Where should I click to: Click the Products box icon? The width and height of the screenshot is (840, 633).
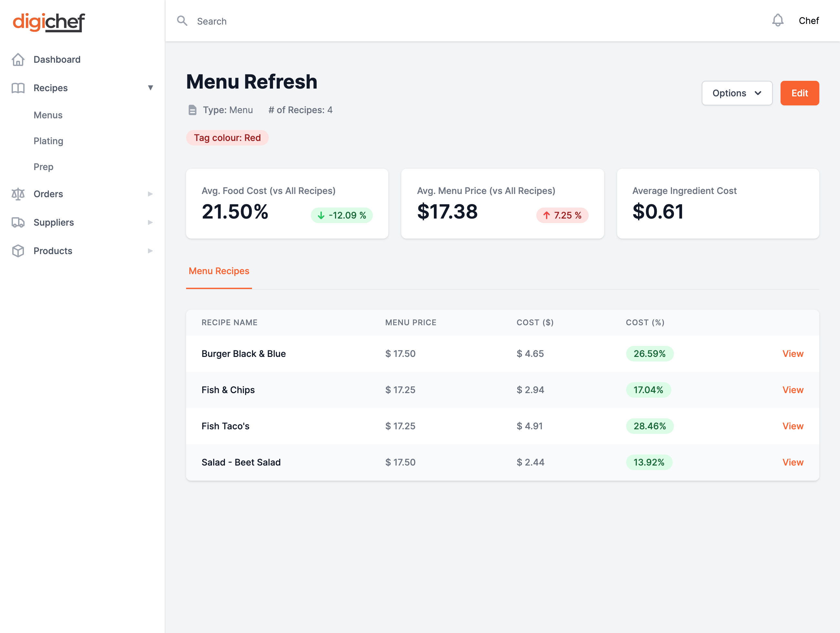[x=18, y=251]
